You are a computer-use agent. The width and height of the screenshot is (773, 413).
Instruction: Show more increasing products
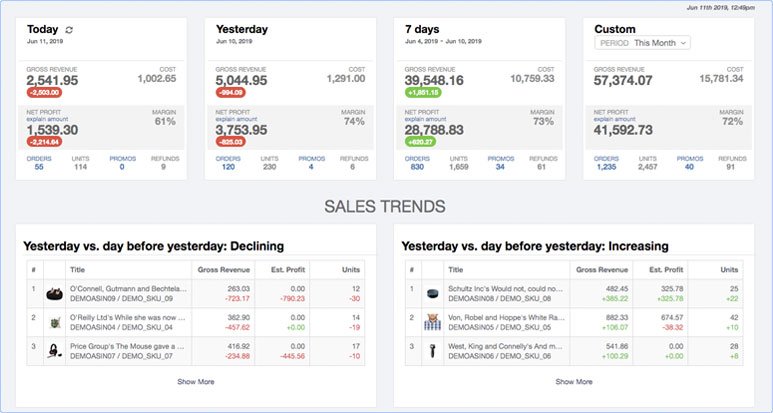point(574,381)
